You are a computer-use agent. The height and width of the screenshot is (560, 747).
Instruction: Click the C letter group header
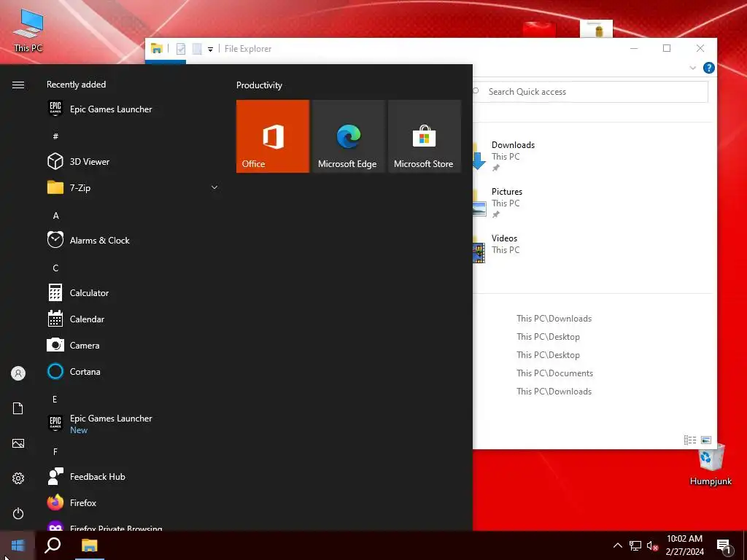[55, 268]
